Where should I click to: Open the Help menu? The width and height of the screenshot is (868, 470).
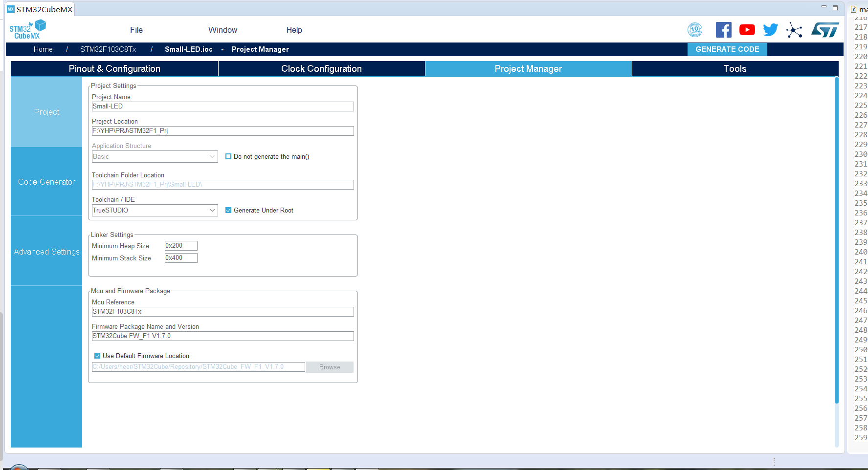click(x=294, y=30)
